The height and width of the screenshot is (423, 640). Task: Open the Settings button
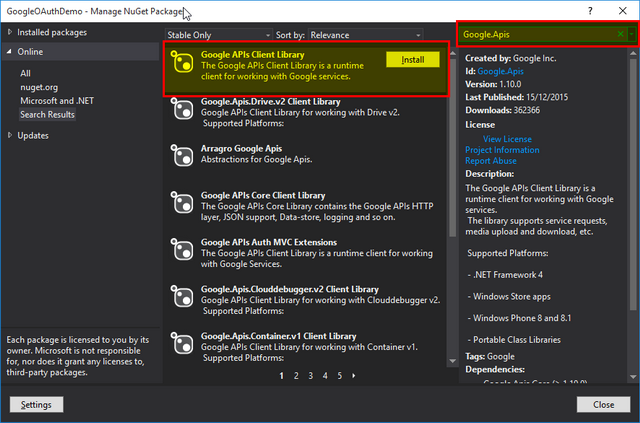pos(36,405)
